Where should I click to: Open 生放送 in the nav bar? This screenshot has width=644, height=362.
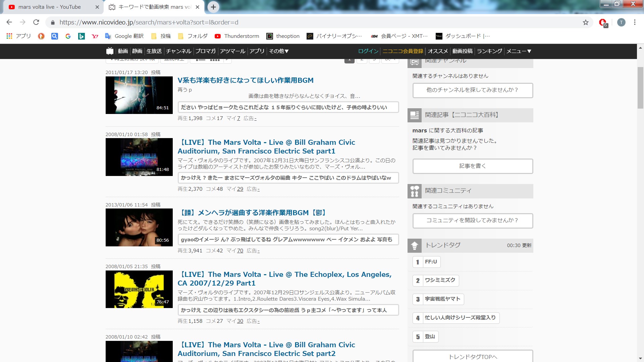click(154, 51)
